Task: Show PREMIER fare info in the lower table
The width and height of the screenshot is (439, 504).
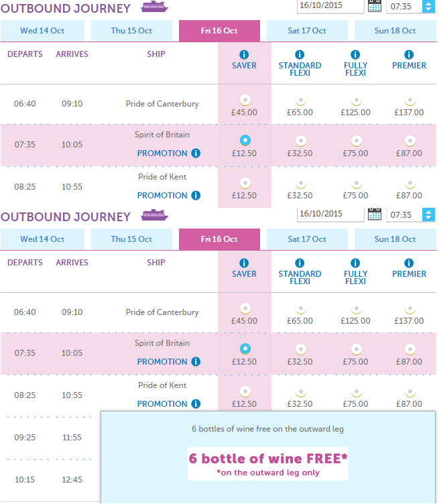Action: pyautogui.click(x=409, y=263)
